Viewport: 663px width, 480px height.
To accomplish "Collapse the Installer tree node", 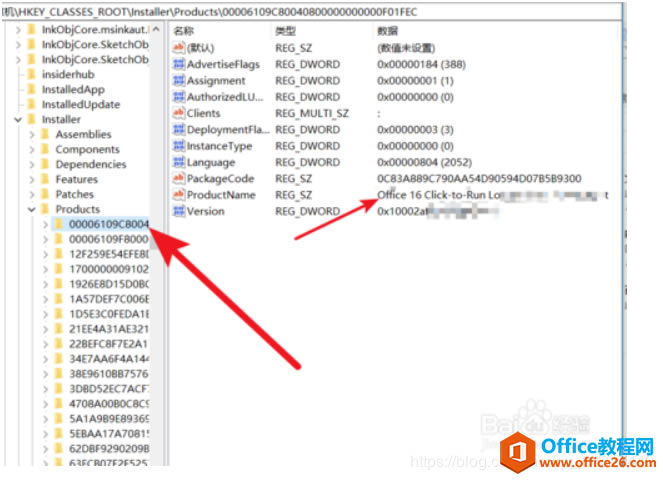I will [x=18, y=120].
